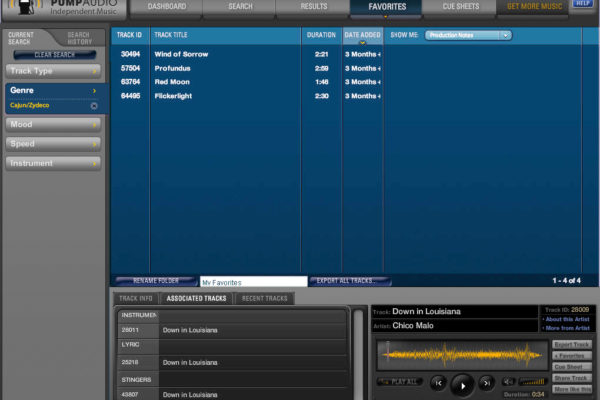Expand the Instrument filter
Screen dimensions: 600x400
coord(53,162)
